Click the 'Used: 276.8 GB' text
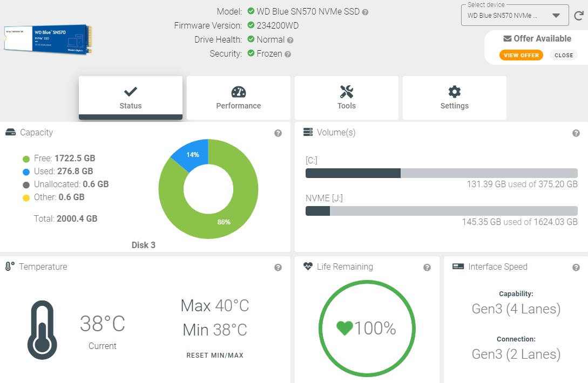 [63, 171]
